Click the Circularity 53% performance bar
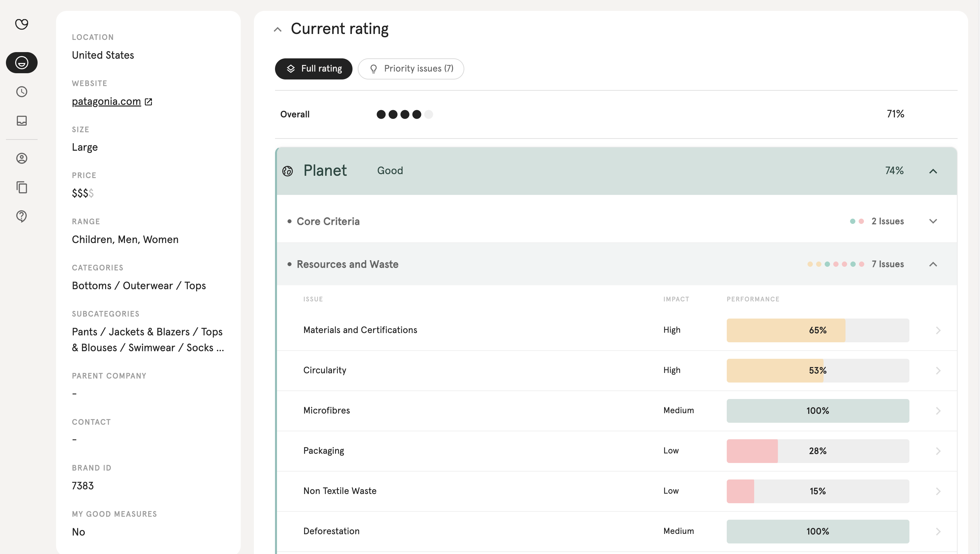The width and height of the screenshot is (980, 554). (818, 371)
